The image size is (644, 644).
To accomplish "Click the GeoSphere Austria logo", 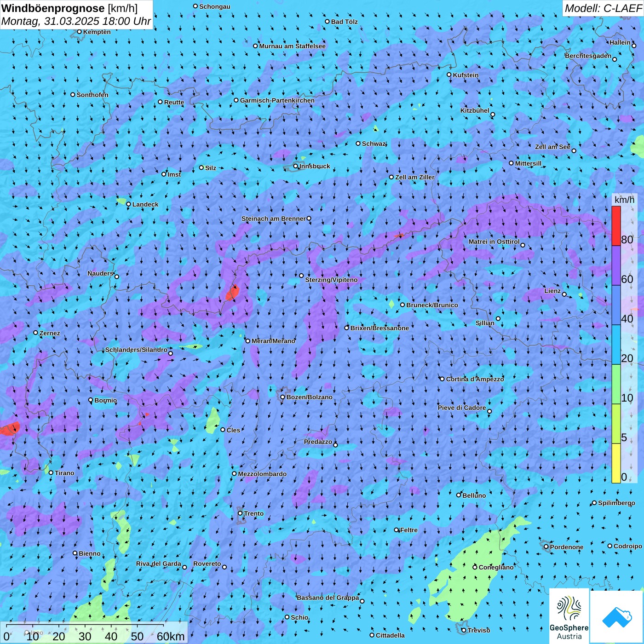I will [x=569, y=615].
